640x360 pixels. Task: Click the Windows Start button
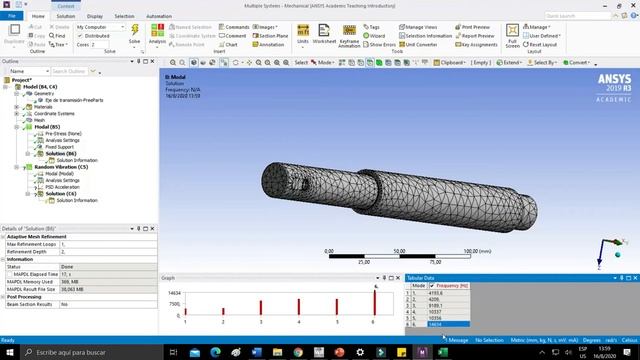[9, 352]
